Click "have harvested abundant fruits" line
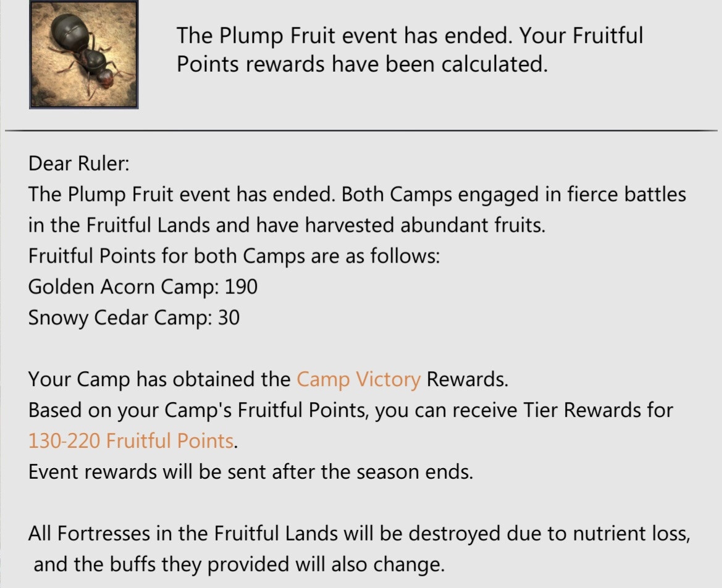 pyautogui.click(x=287, y=225)
